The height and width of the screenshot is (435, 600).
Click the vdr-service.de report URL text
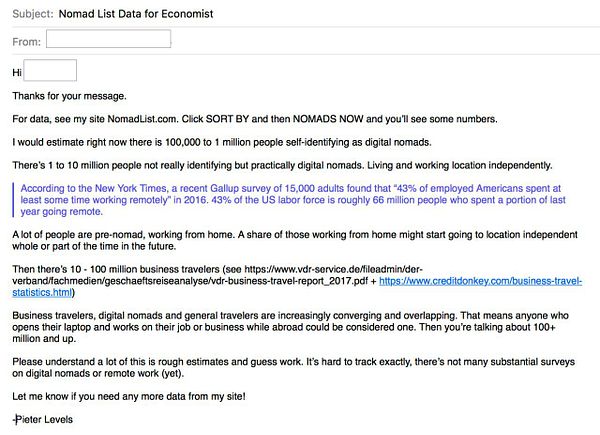[300, 274]
